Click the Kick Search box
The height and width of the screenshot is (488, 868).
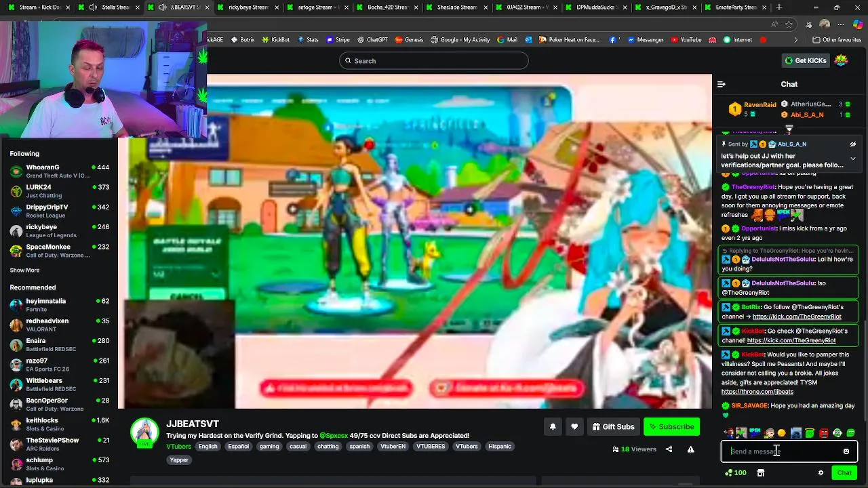434,61
